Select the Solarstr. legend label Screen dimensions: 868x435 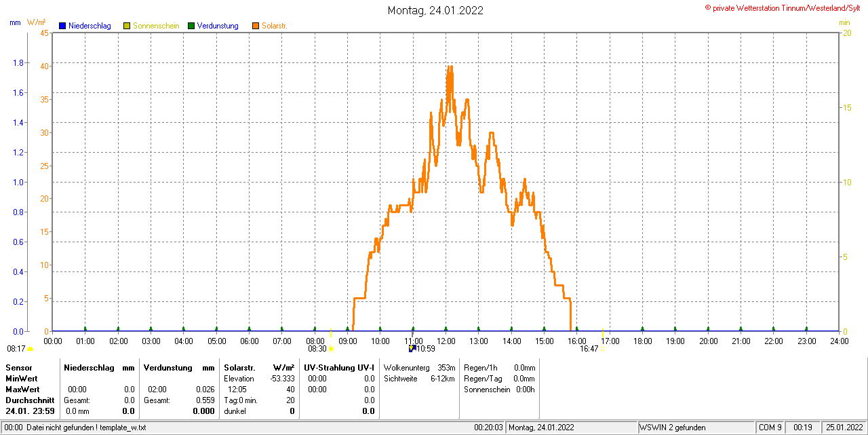coord(275,26)
